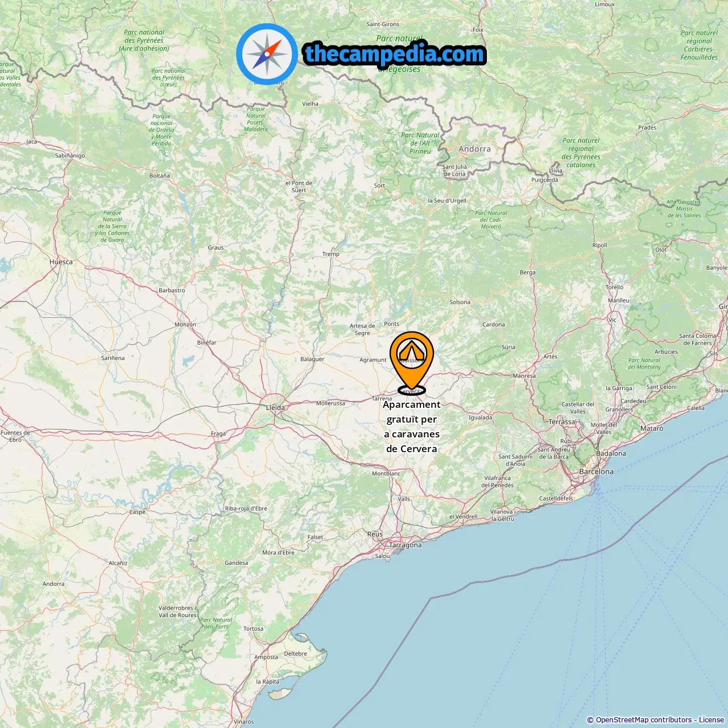Image resolution: width=728 pixels, height=728 pixels.
Task: Click the Lleida city label
Action: coord(275,408)
